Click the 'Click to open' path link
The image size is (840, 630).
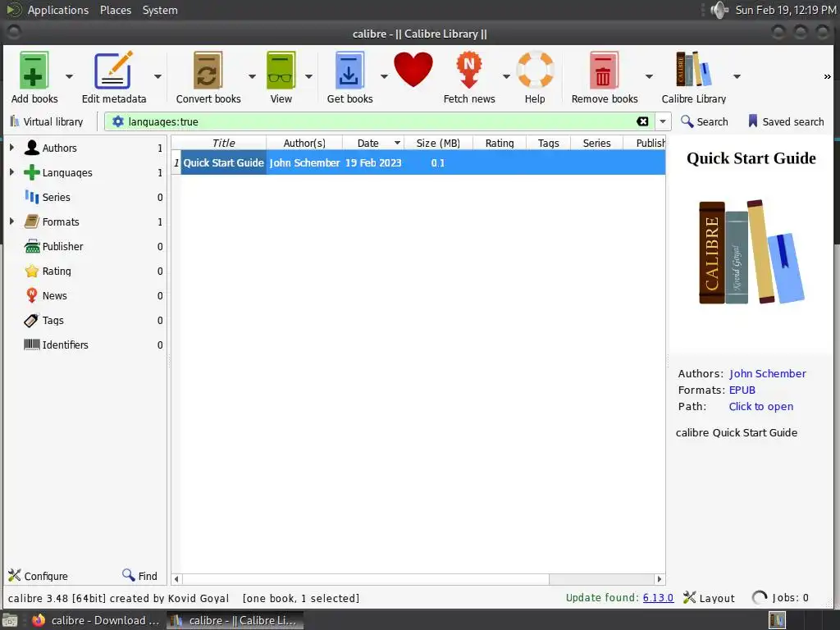click(x=760, y=407)
